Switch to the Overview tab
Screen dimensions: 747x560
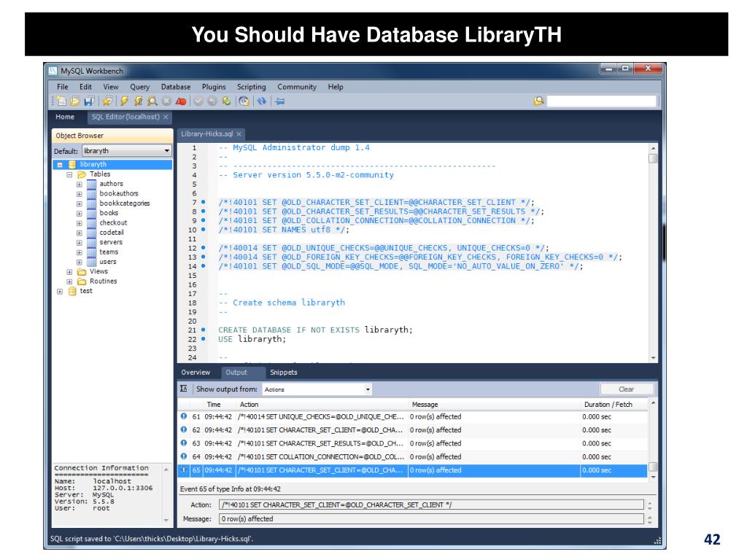pyautogui.click(x=196, y=373)
